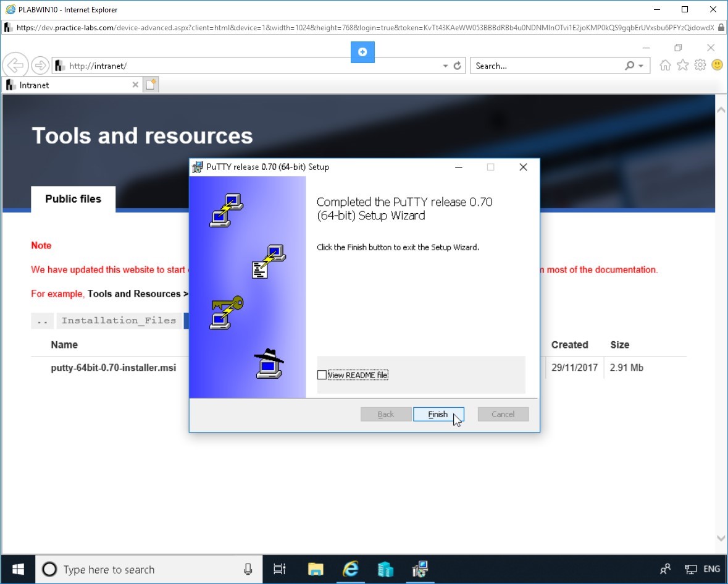
Task: Click the Cancel button in PuTTY Setup
Action: [x=503, y=414]
